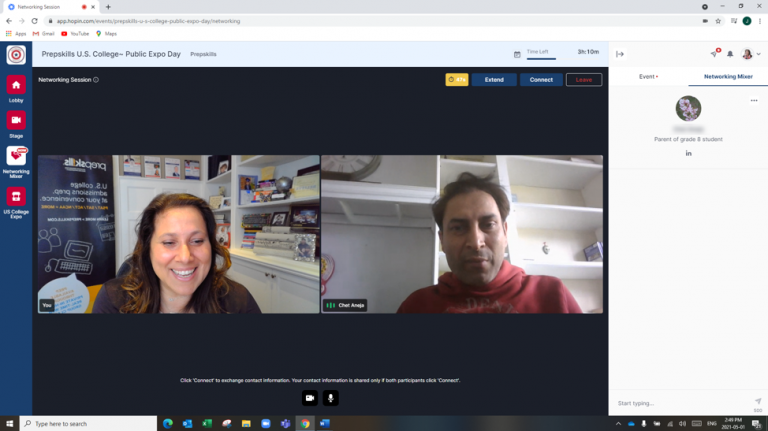768x431 pixels.
Task: Click the Extend button
Action: 494,79
